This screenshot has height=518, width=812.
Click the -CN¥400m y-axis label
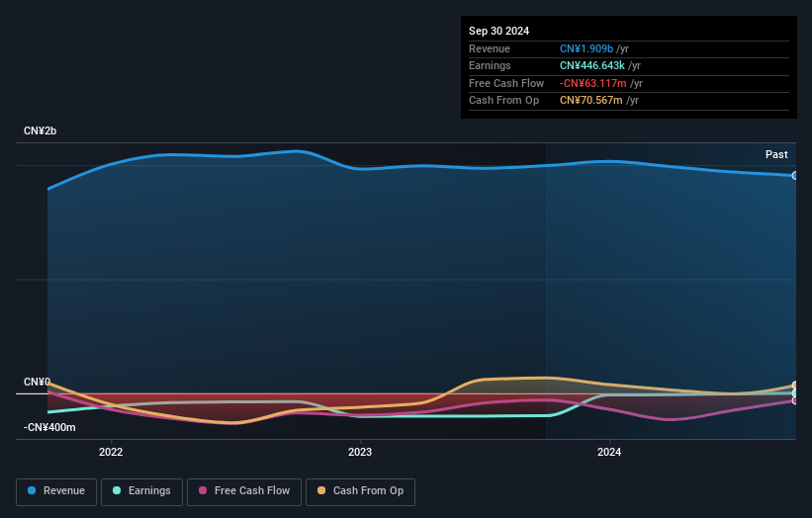[49, 427]
